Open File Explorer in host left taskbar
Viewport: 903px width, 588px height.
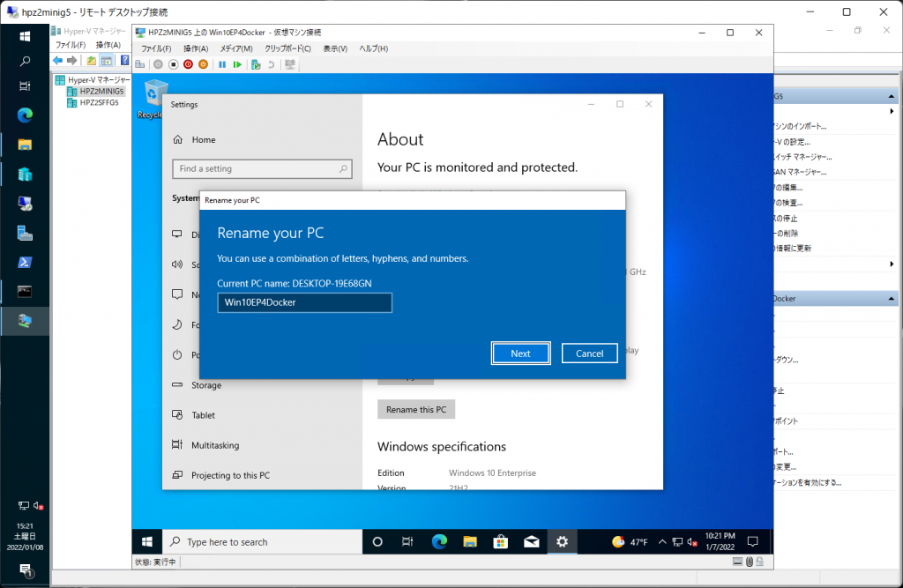click(x=25, y=145)
